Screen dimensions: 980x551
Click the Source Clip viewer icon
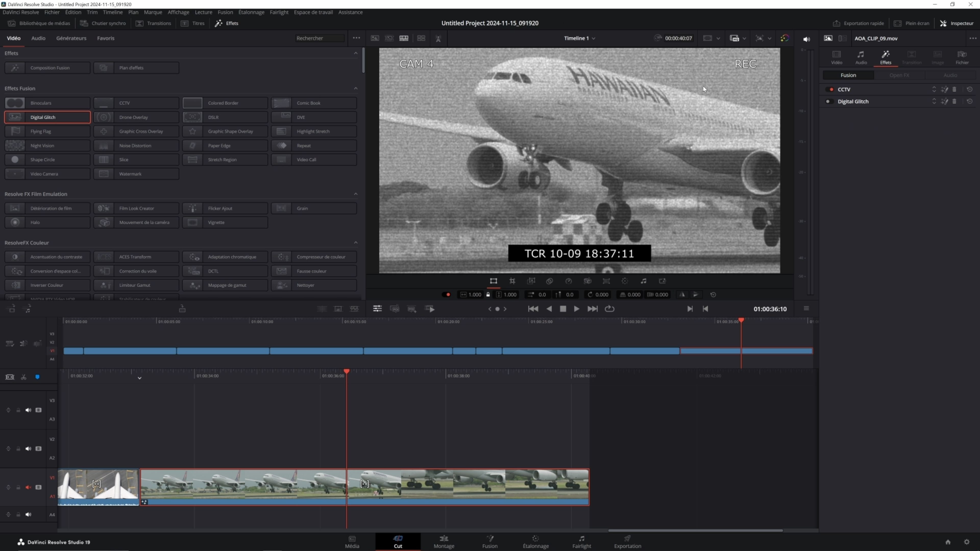375,38
